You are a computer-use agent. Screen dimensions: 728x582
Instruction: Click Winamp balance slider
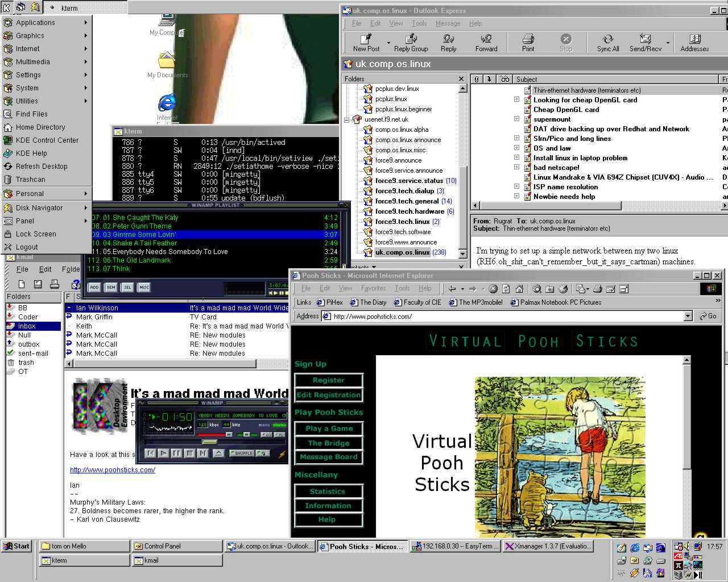pos(247,435)
